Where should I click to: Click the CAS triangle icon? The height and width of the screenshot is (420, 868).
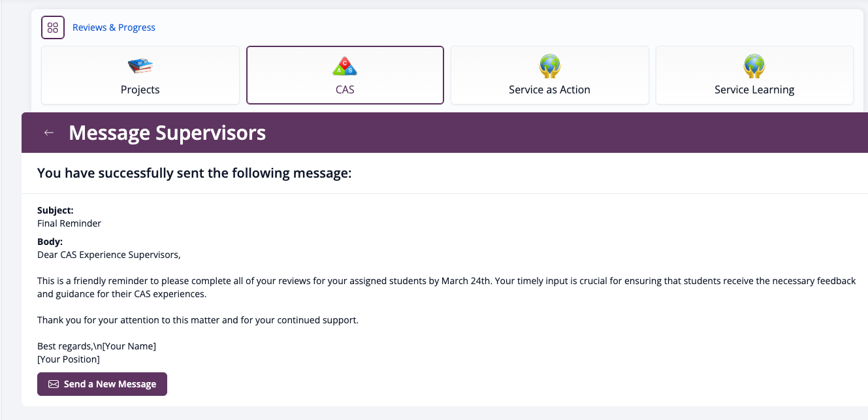pos(345,66)
